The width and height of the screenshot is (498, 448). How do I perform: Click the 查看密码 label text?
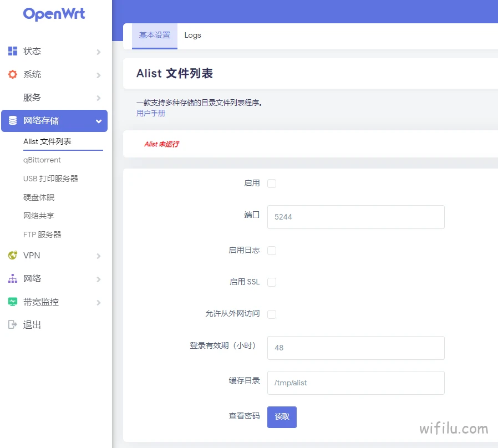tap(244, 416)
